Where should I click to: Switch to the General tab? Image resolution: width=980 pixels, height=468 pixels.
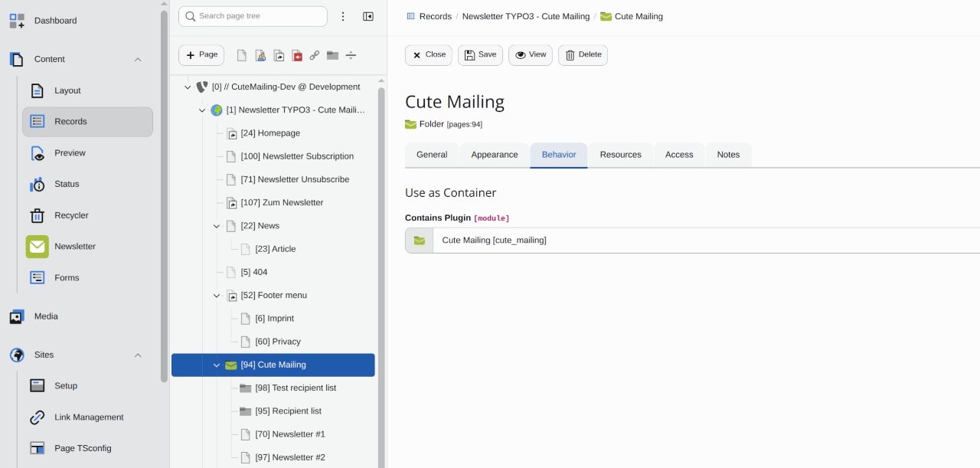(x=432, y=155)
